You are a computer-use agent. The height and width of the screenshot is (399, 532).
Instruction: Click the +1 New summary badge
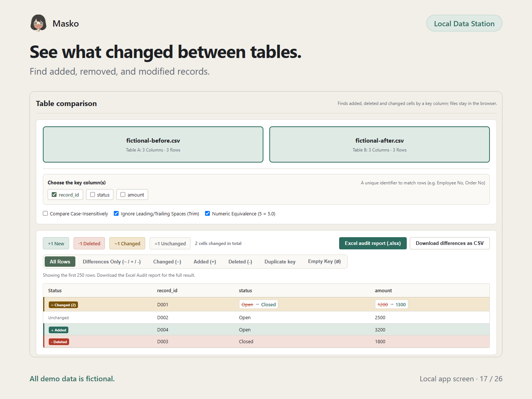56,243
